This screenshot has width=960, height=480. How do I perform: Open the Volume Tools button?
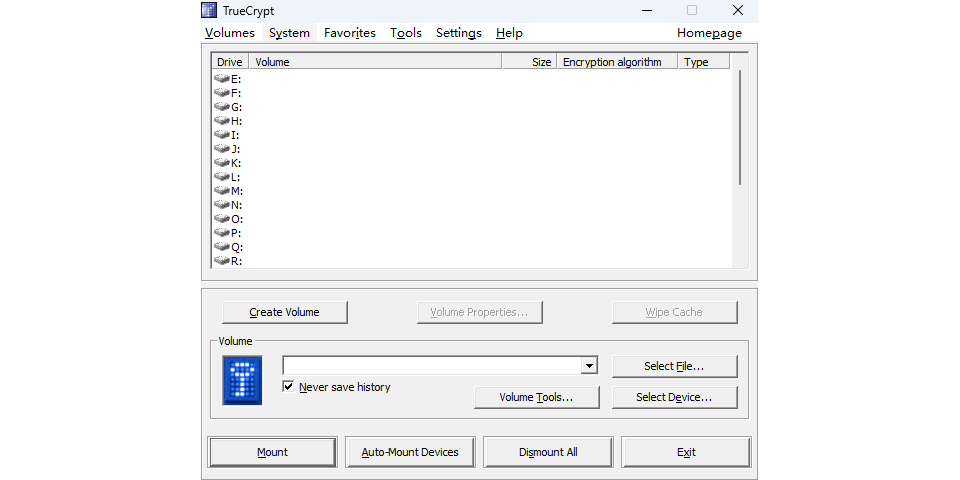coord(536,397)
